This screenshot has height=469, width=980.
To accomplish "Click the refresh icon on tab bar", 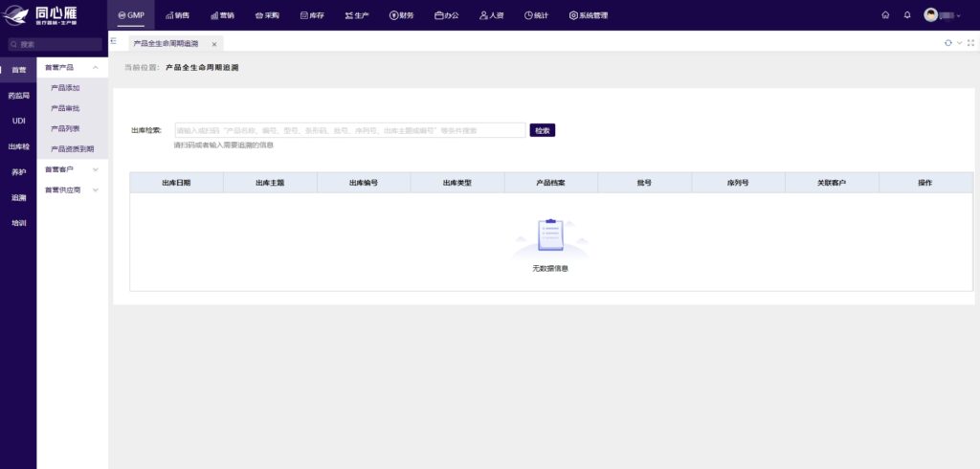I will tap(947, 43).
